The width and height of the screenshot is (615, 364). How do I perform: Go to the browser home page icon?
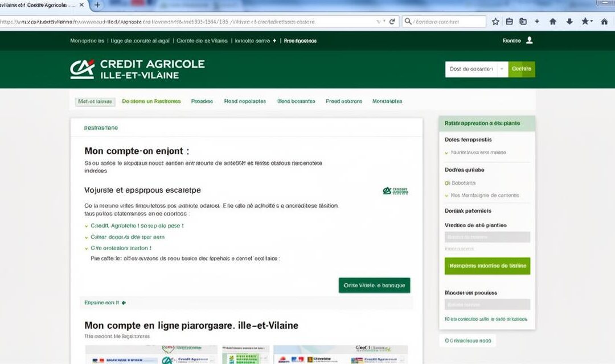pos(552,22)
